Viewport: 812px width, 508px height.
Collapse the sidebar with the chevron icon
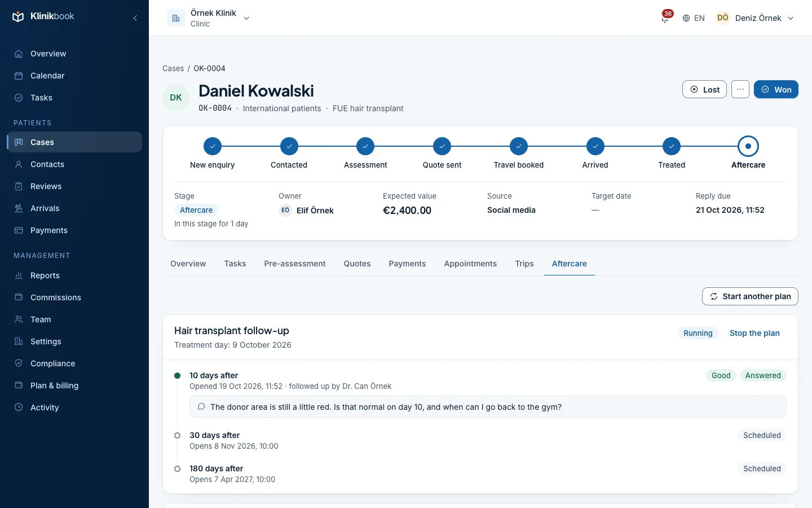tap(135, 18)
